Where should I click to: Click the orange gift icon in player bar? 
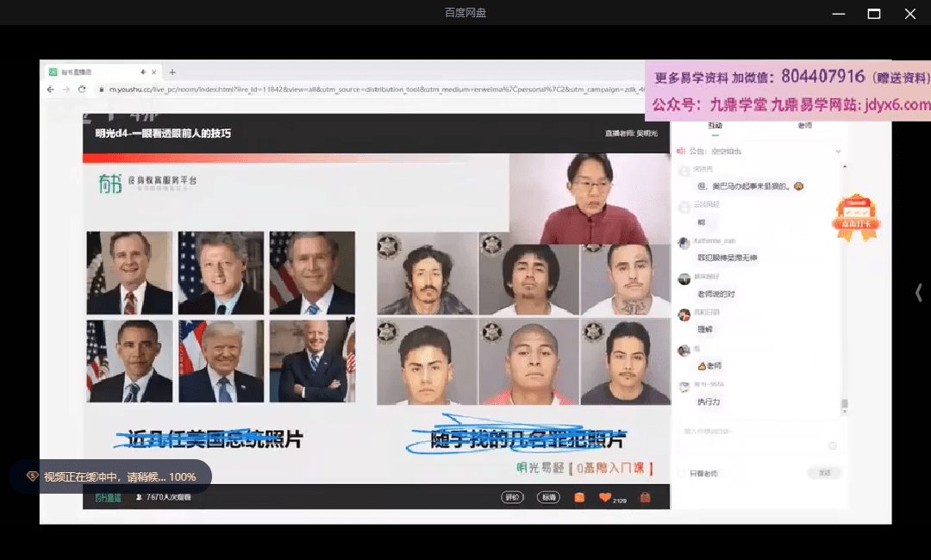click(x=579, y=497)
